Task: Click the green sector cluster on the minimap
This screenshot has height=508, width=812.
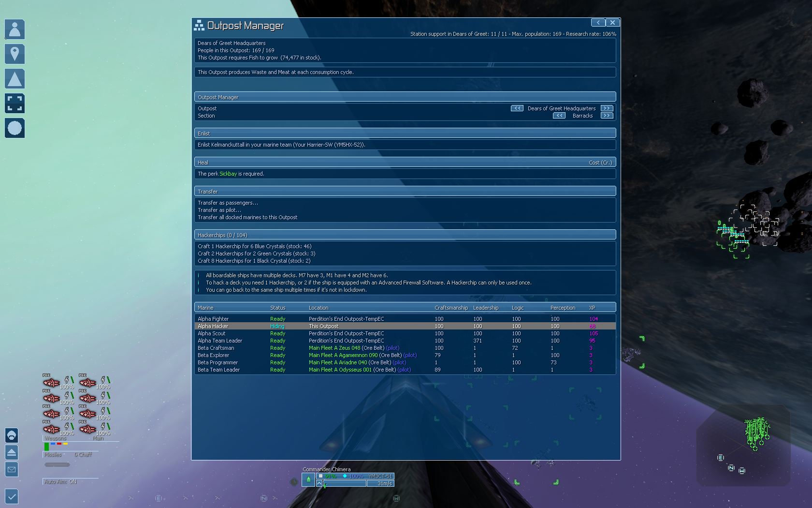Action: 756,433
